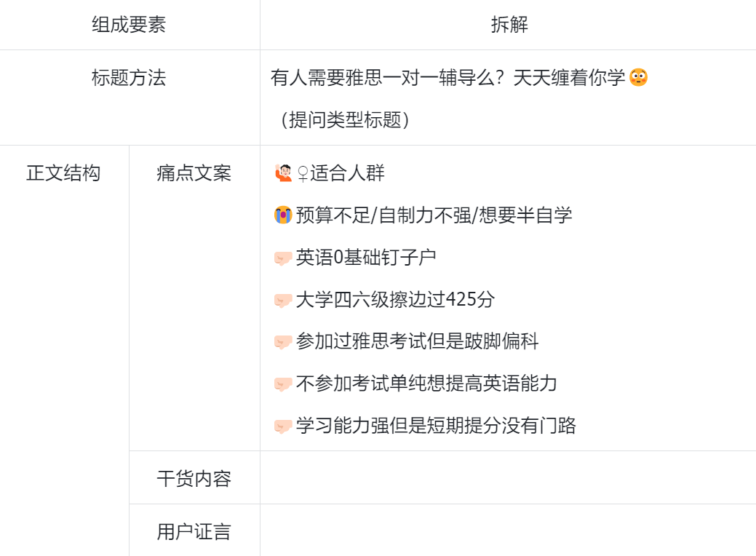
Task: Click the 标题方法 cell
Action: click(x=130, y=97)
